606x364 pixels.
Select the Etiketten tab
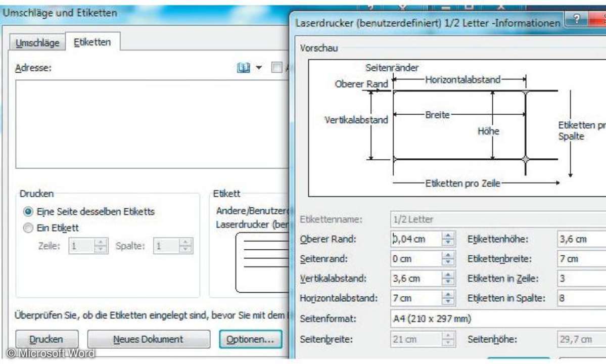(92, 42)
